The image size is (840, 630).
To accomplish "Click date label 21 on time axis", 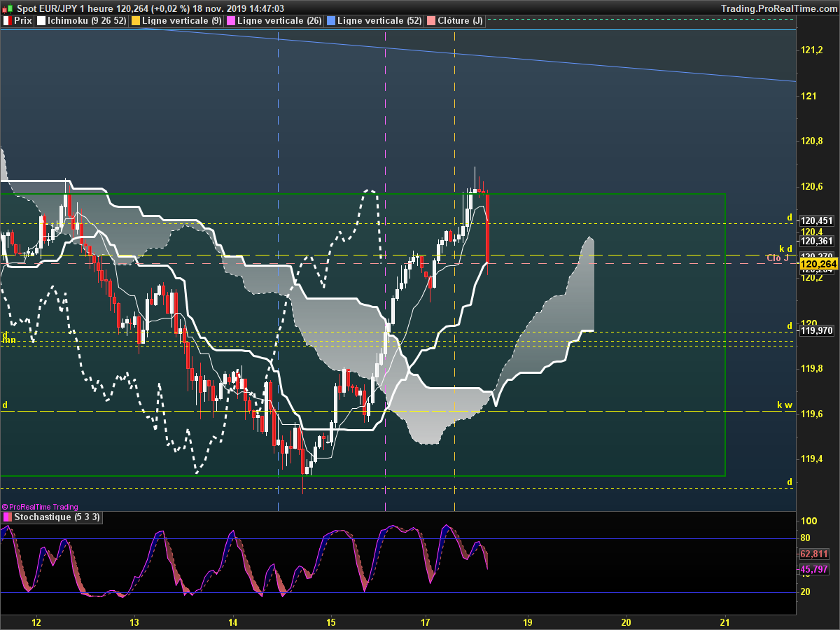I will (724, 622).
